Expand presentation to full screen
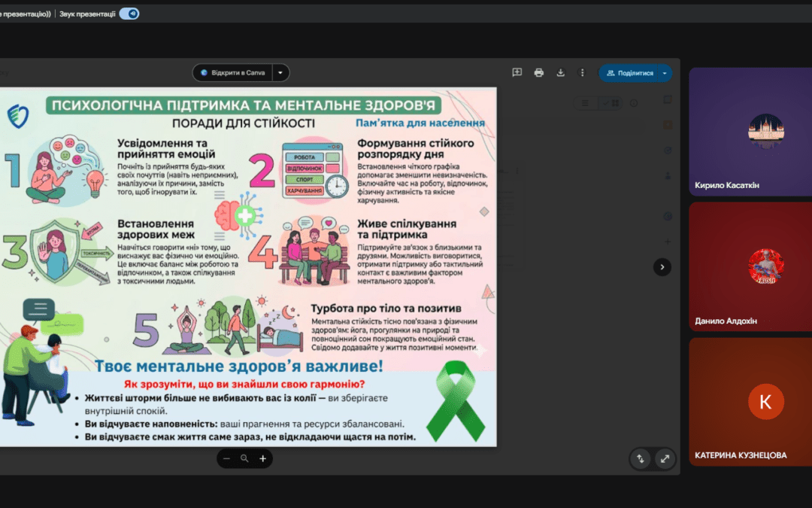 (x=665, y=459)
